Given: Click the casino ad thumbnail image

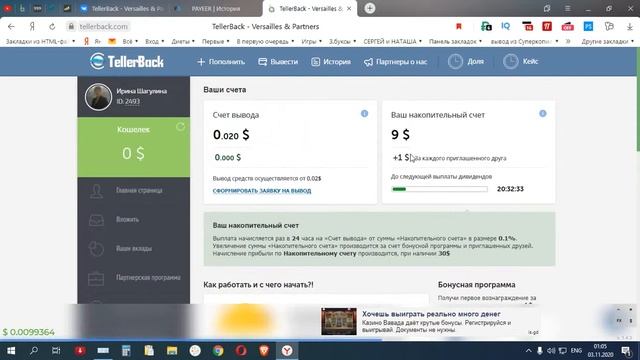Looking at the screenshot, I should [338, 322].
